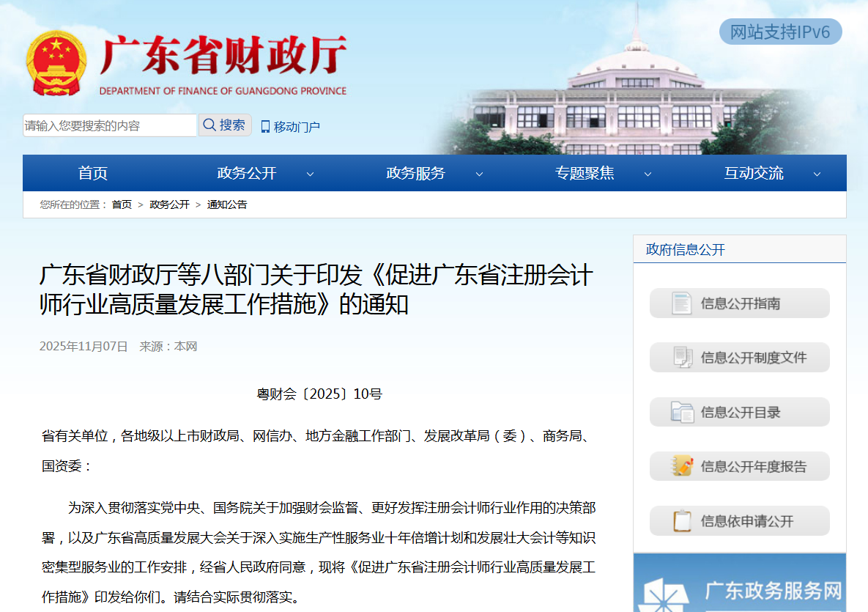Click the 政务公开 breadcrumb link
Screen dimensions: 868x612
[169, 204]
